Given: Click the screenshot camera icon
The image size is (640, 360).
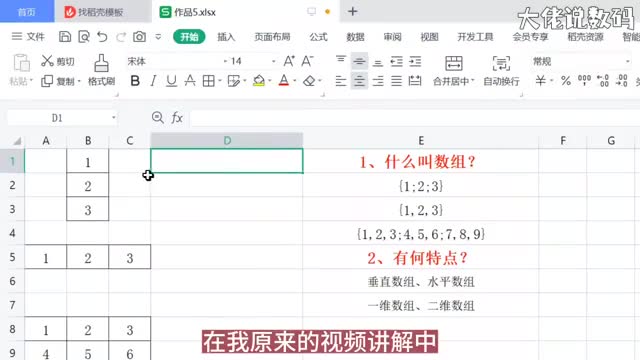Looking at the screenshot, I should pos(139,37).
